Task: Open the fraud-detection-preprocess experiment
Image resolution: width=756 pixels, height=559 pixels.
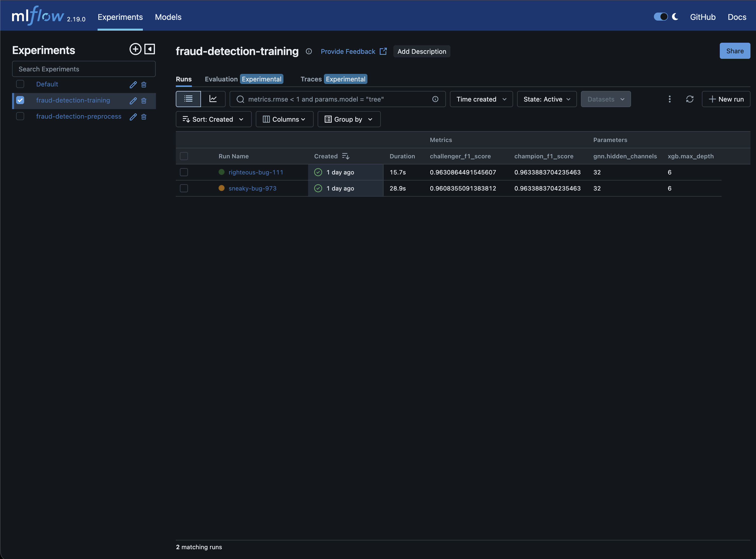Action: tap(78, 116)
